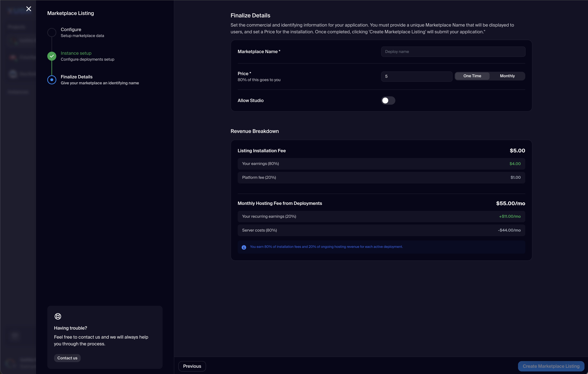Click the lifebuoy help icon

click(x=58, y=316)
